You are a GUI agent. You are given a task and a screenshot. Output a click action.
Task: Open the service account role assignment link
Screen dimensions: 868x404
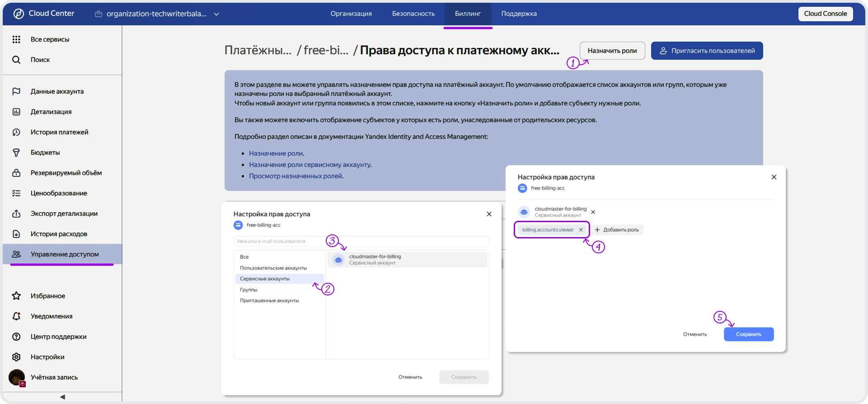310,165
